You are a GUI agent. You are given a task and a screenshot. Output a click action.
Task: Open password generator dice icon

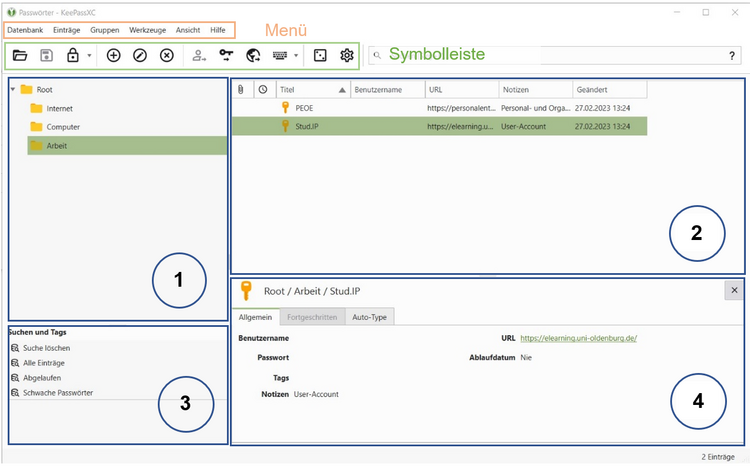(x=320, y=56)
